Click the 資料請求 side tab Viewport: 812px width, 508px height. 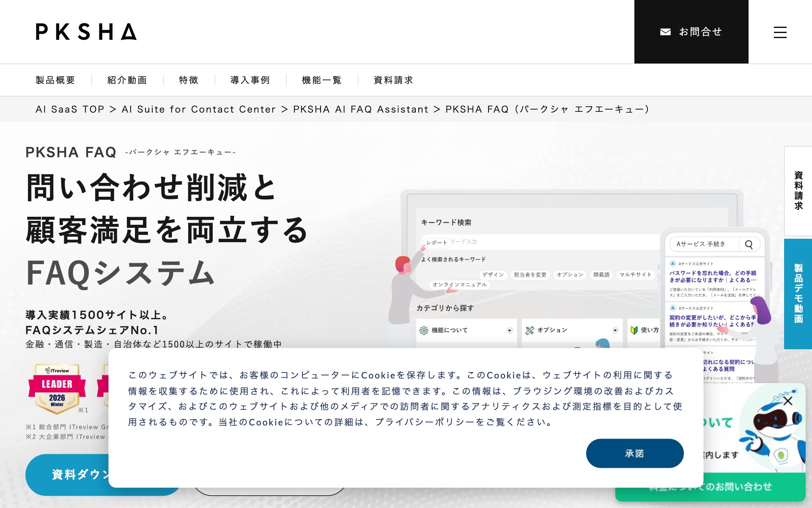click(x=798, y=191)
